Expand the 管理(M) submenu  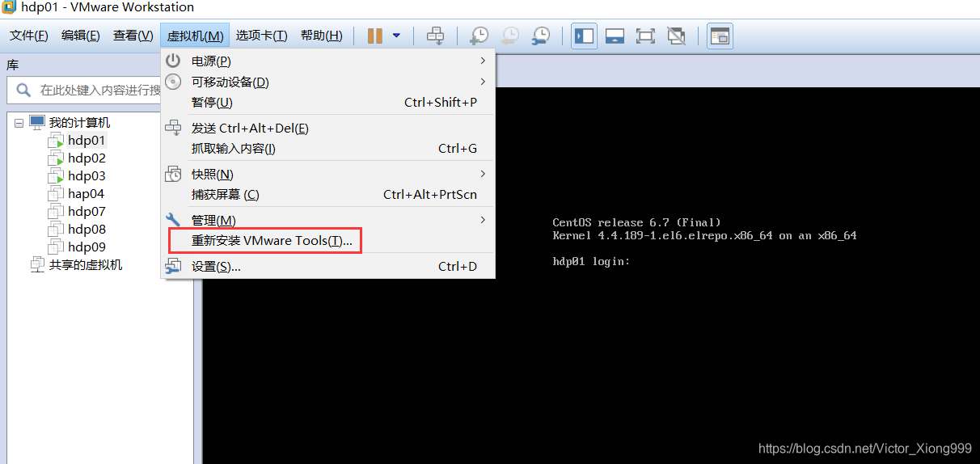tap(327, 220)
